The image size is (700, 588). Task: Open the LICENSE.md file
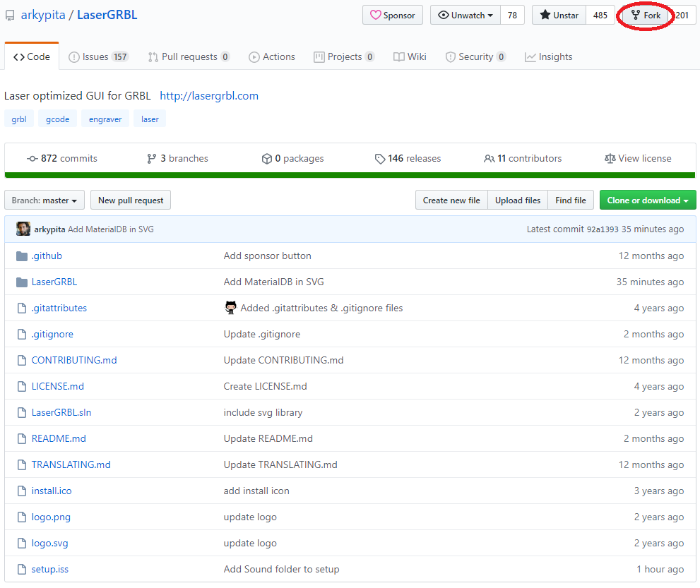click(x=58, y=386)
